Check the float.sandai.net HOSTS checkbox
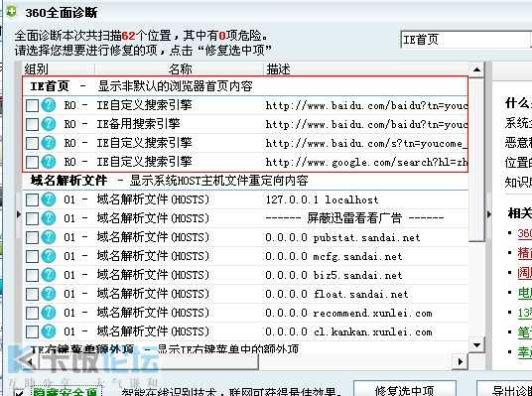532x396 pixels. point(32,294)
